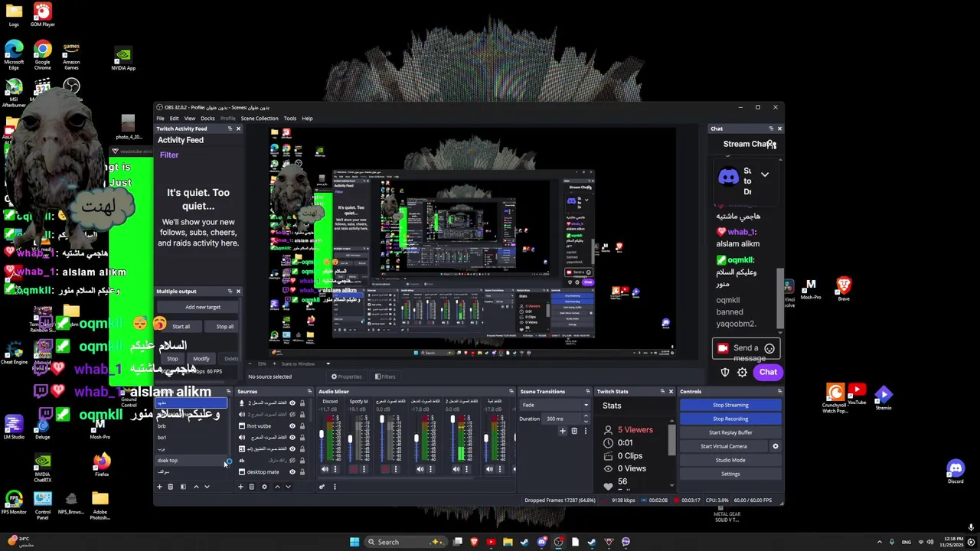Click the purple Chat send button
The image size is (980, 551).
tap(768, 372)
